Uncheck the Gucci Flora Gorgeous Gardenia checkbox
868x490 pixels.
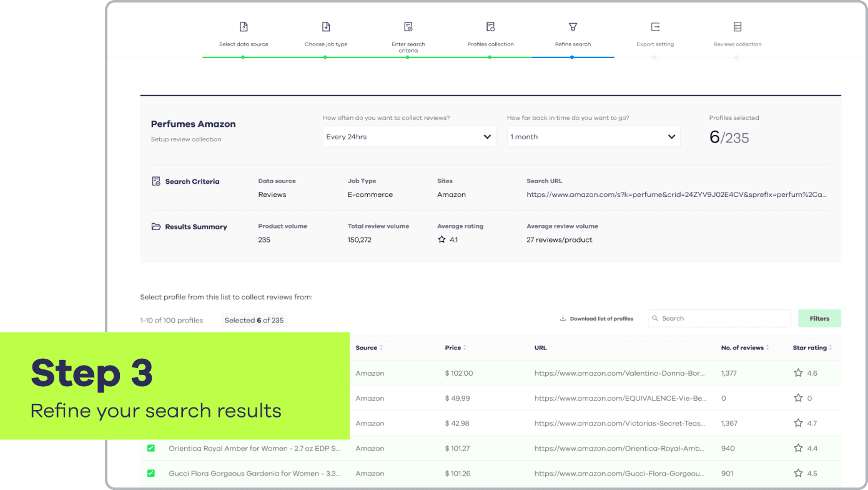point(150,473)
